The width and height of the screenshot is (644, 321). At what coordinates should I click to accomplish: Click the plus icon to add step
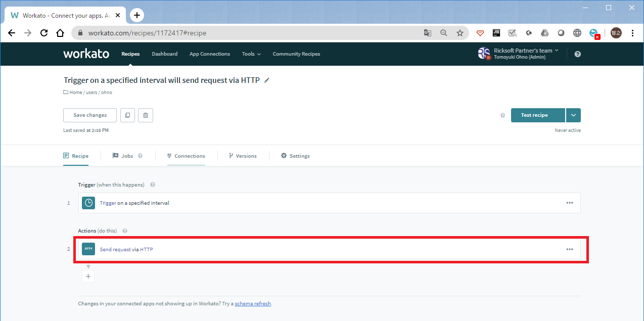[x=88, y=276]
